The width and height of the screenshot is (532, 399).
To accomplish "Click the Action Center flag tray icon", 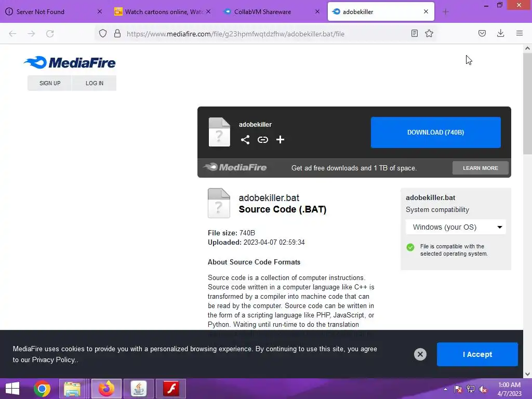I will tap(458, 389).
